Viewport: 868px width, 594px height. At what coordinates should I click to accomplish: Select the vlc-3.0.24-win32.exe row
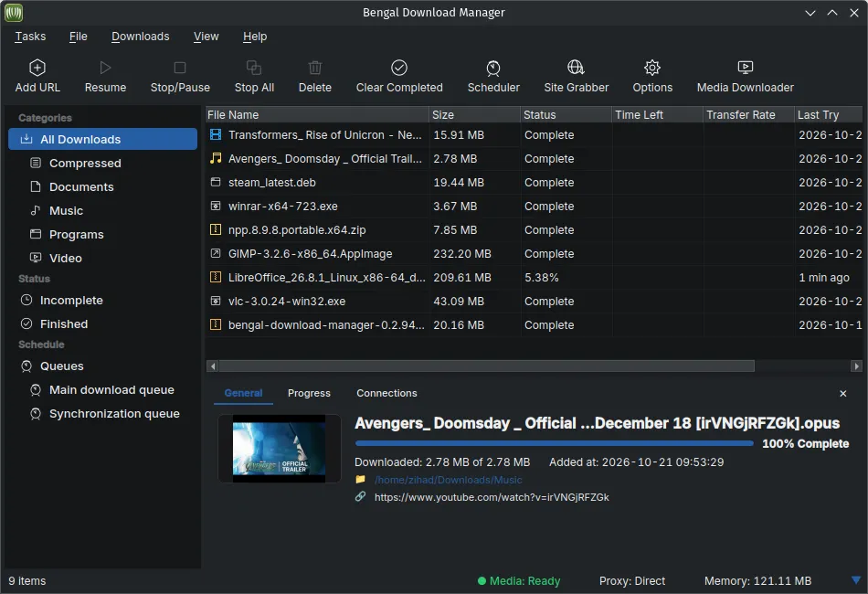(x=534, y=301)
